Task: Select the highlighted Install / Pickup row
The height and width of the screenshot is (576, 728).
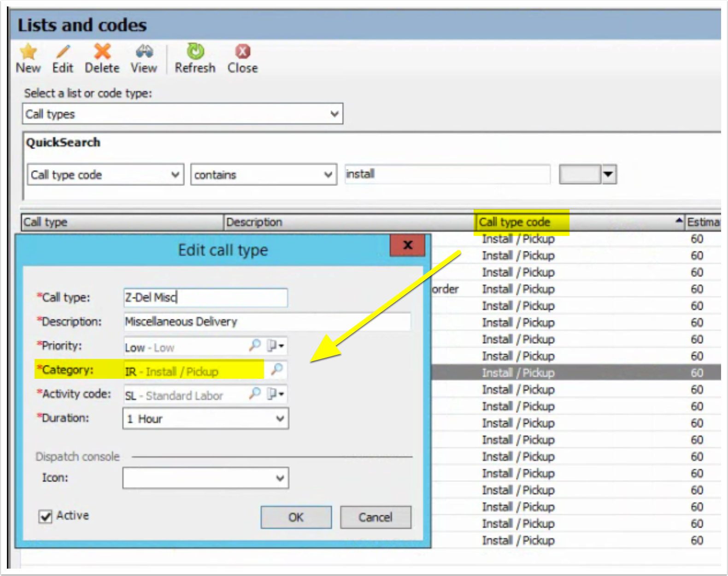Action: click(x=576, y=372)
